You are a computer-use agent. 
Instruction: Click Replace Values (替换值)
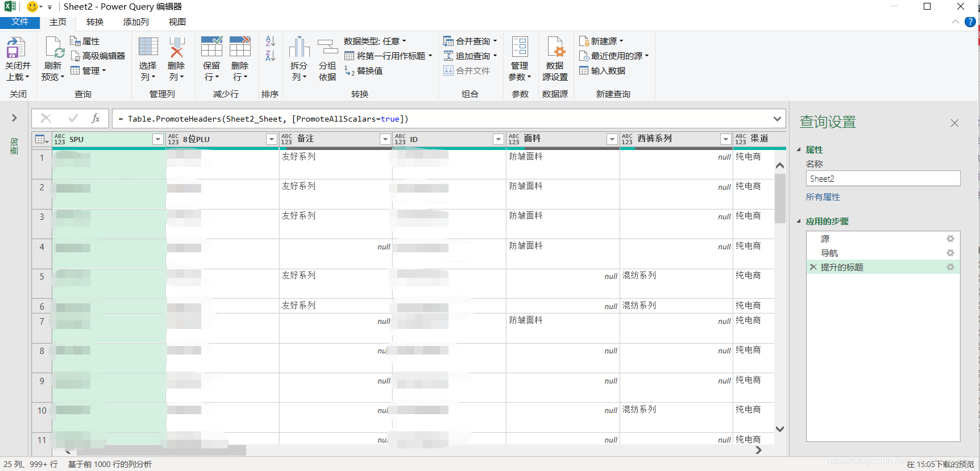[x=363, y=70]
